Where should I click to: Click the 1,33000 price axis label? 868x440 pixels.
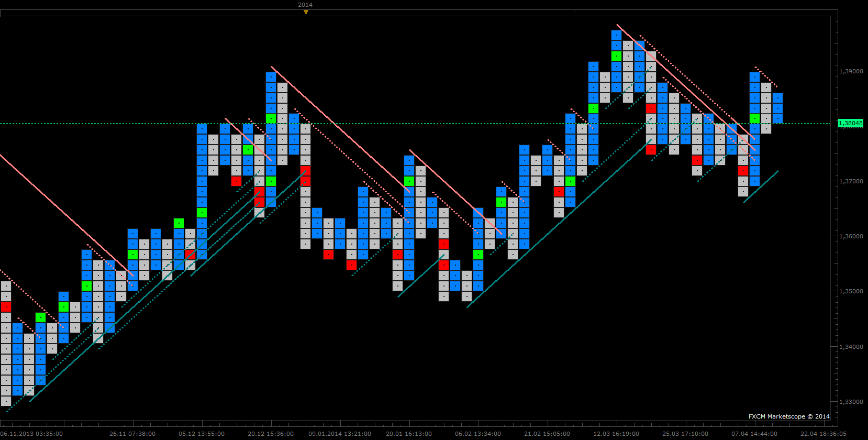click(x=851, y=402)
